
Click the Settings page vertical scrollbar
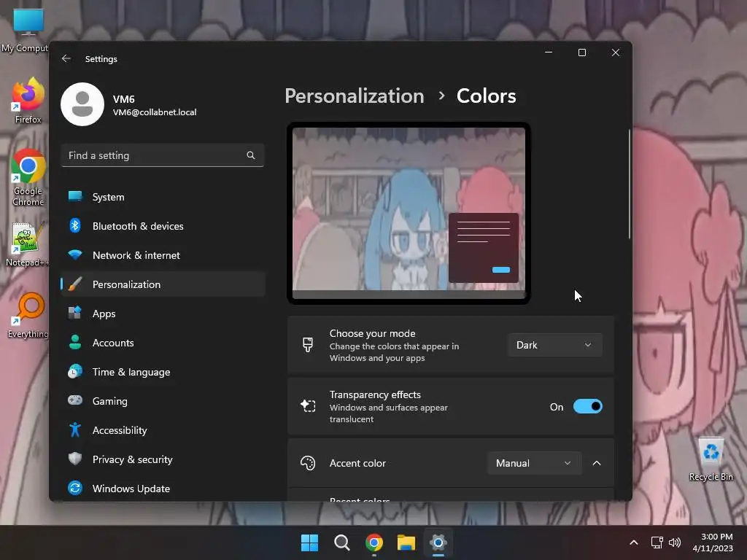point(630,184)
